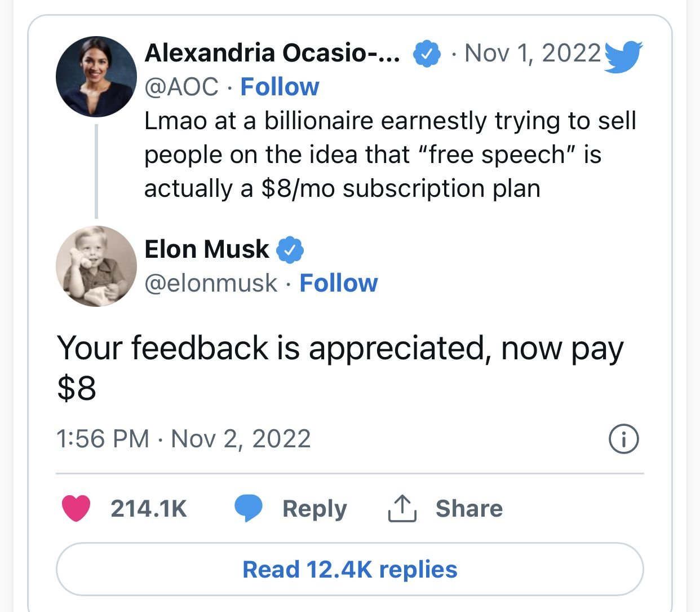This screenshot has height=612, width=700.
Task: Open the Alexandria Ocasio display name
Action: click(272, 54)
